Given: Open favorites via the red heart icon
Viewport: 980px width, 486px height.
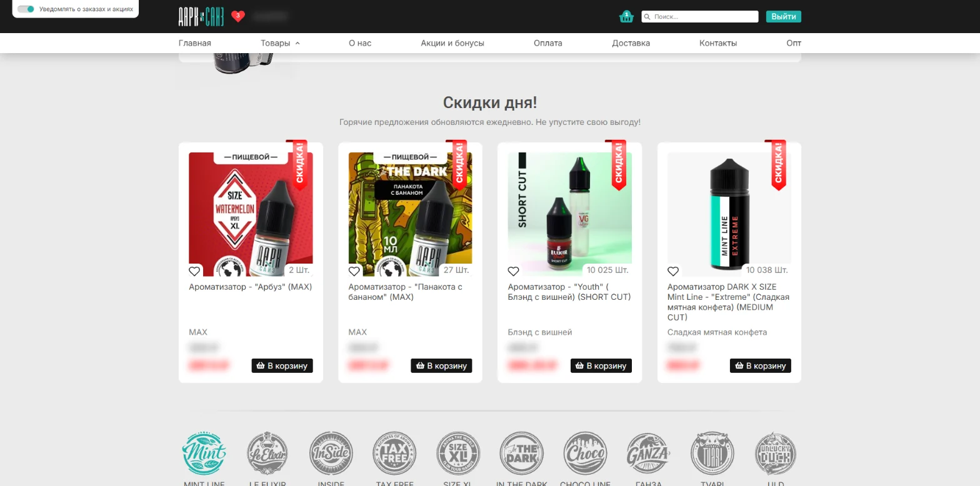Looking at the screenshot, I should tap(238, 16).
